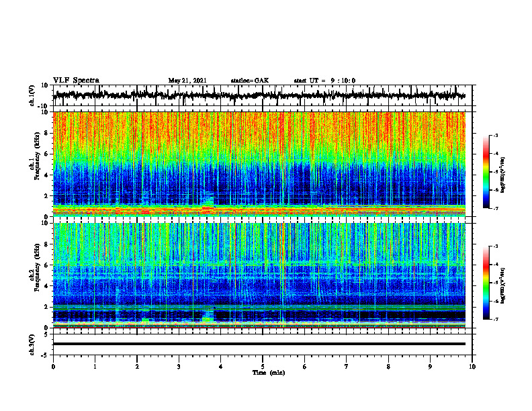Click the time axis tick label "7"
Viewport: 532px width, 411px height.
tap(347, 367)
